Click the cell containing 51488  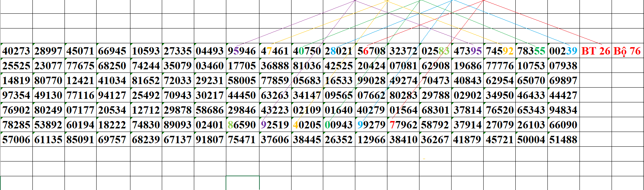click(x=563, y=140)
